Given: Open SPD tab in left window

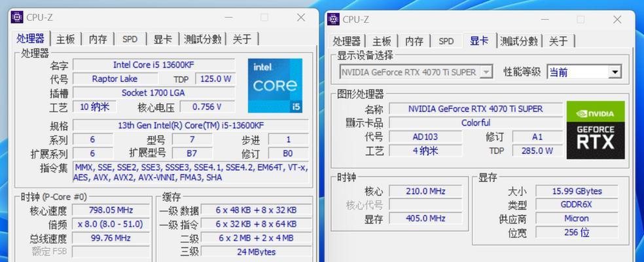Looking at the screenshot, I should (x=130, y=39).
